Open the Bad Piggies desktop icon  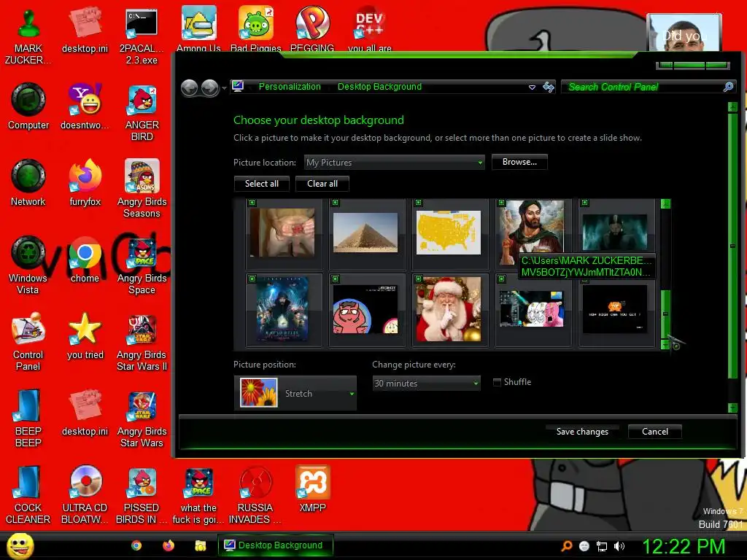pos(256,28)
